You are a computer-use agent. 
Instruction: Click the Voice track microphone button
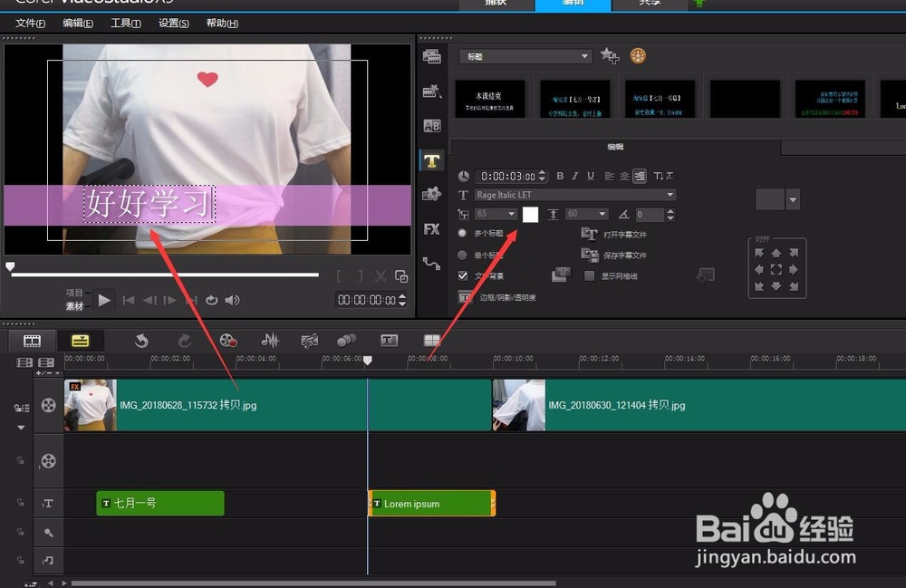pos(49,533)
